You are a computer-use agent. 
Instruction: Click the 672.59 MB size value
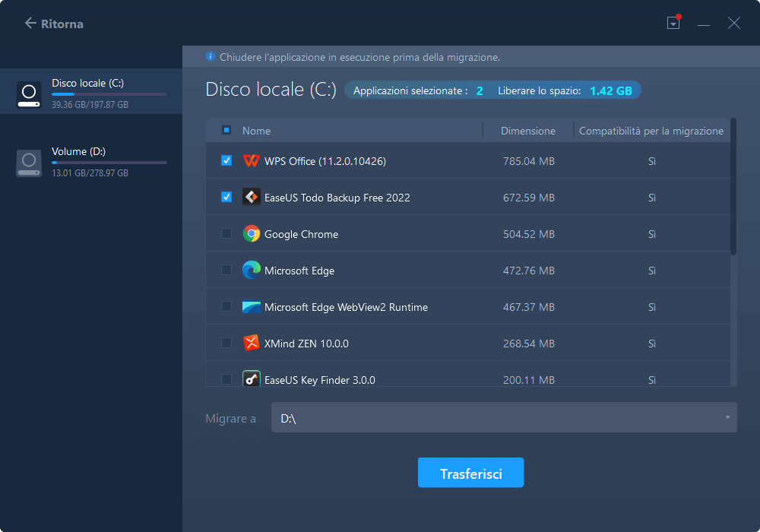point(529,198)
